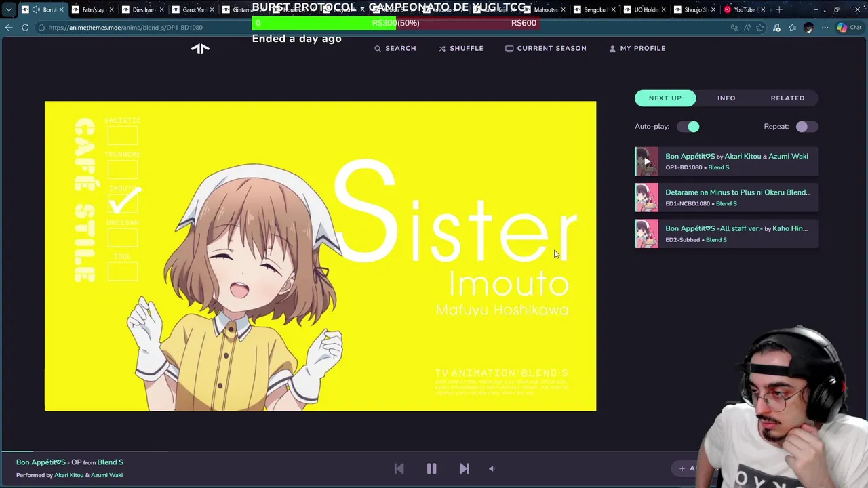The image size is (868, 488).
Task: Open Bon Appétit♡S link in bottom player bar
Action: coord(41,462)
